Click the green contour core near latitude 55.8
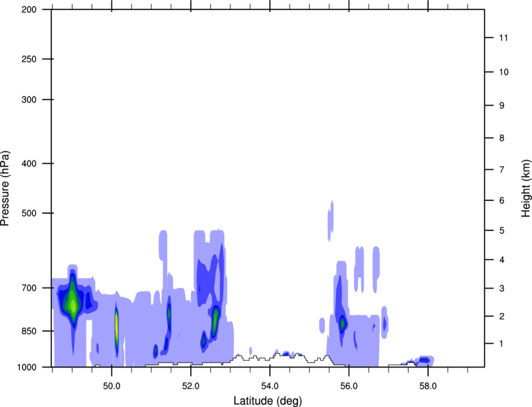Viewport: 532px width, 407px height. tap(343, 322)
